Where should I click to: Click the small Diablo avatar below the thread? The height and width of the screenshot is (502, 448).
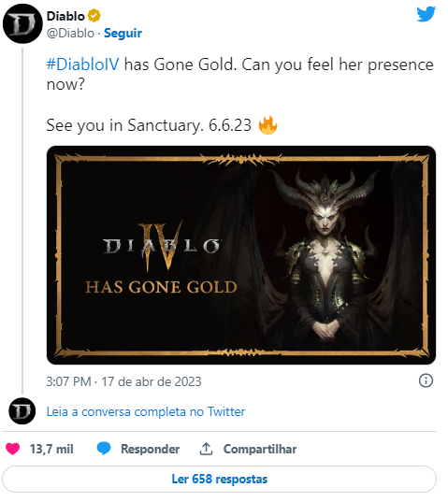pos(22,411)
